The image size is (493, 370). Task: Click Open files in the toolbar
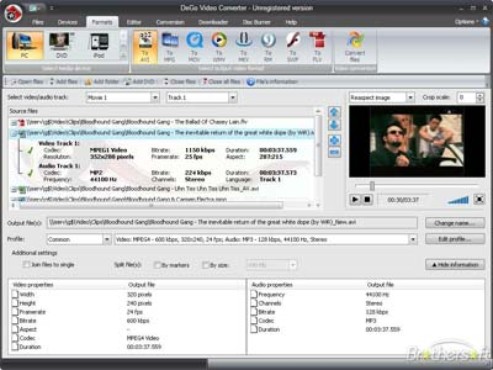[27, 82]
